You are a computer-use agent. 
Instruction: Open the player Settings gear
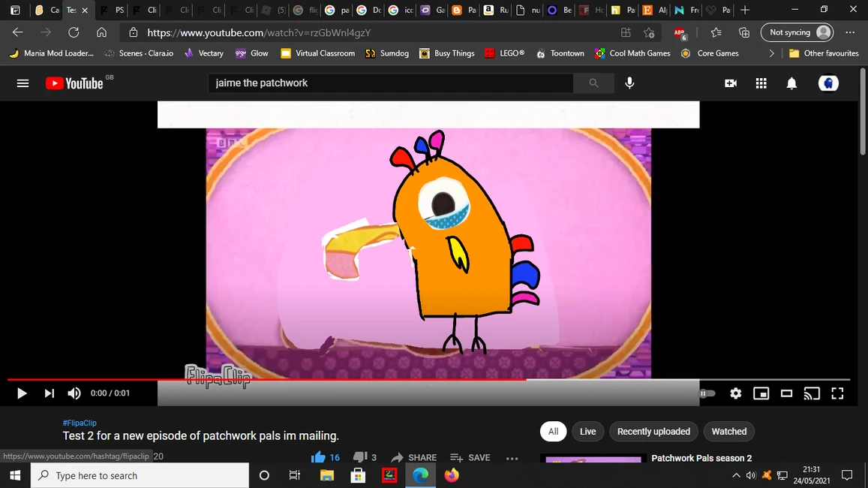[x=735, y=393]
